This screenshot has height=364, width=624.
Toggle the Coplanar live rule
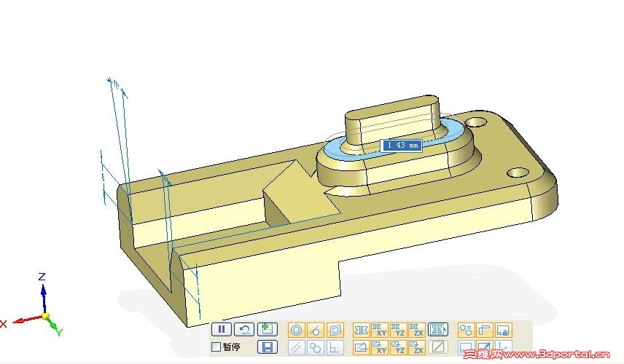tap(335, 330)
